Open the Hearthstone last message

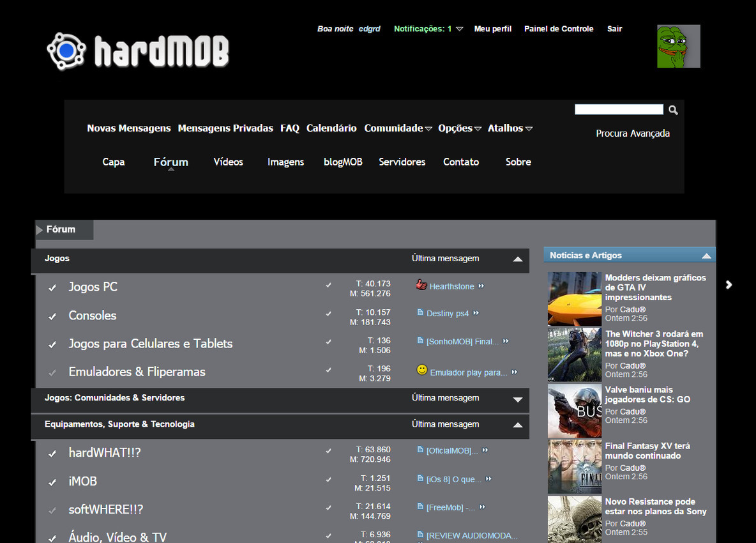coord(452,286)
